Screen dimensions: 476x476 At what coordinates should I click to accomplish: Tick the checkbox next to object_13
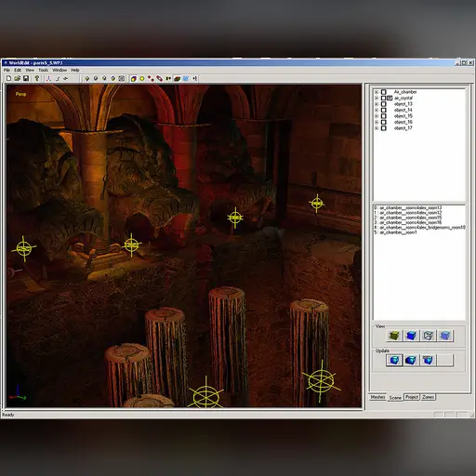[x=384, y=104]
